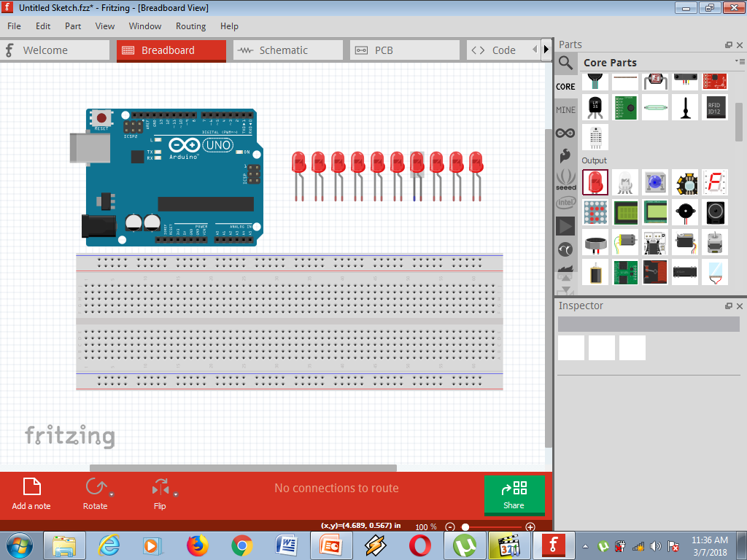Click the parts bin vertical scrollbar
747x560 pixels.
coord(739,122)
